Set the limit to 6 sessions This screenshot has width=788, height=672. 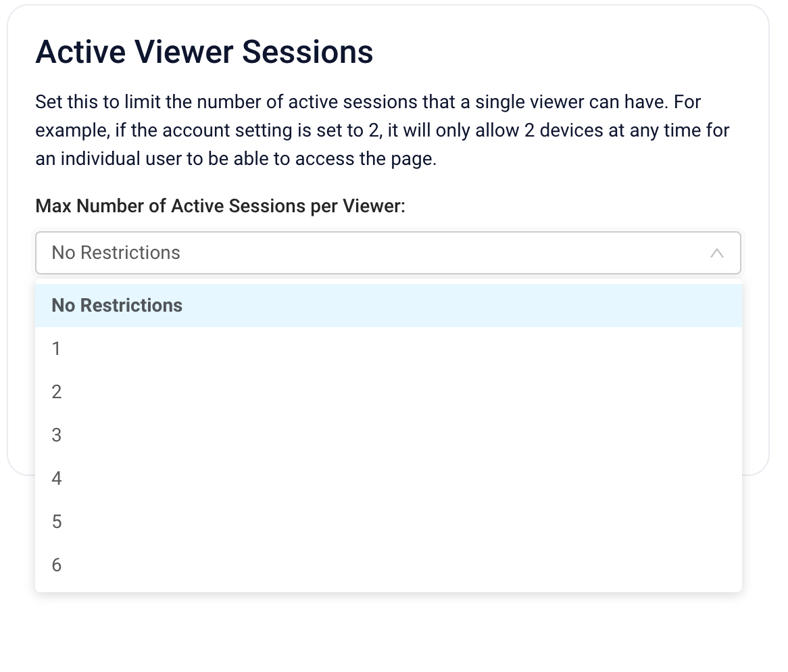[388, 565]
